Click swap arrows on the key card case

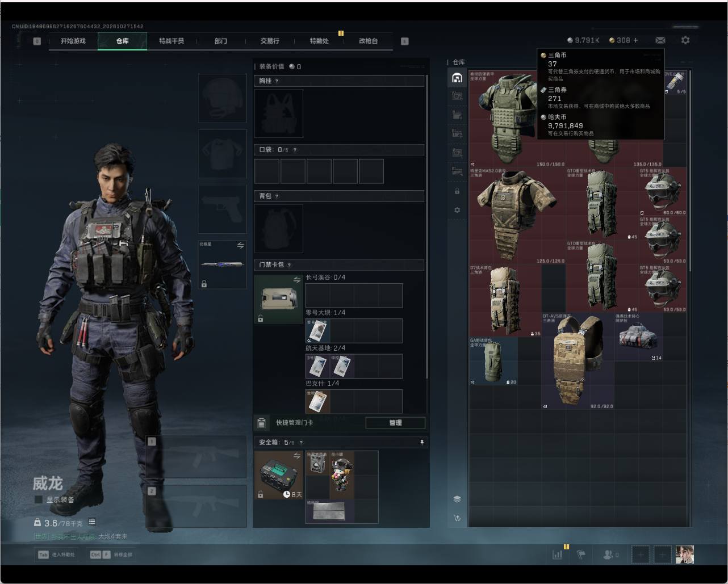pos(297,280)
